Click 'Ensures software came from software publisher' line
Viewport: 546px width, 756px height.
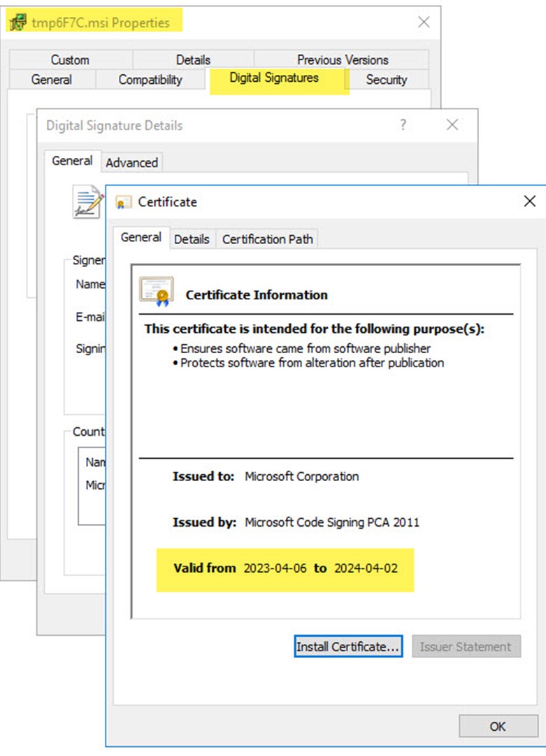(306, 348)
